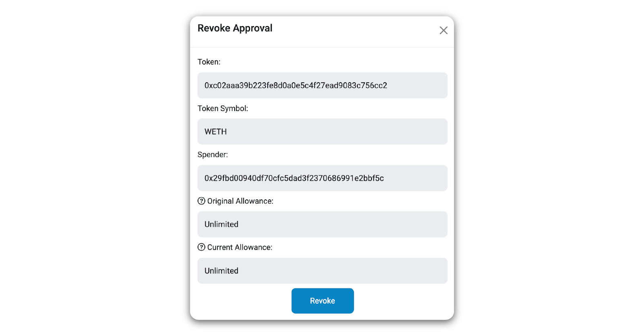
Task: Click the Original Allowance: label text
Action: click(240, 201)
